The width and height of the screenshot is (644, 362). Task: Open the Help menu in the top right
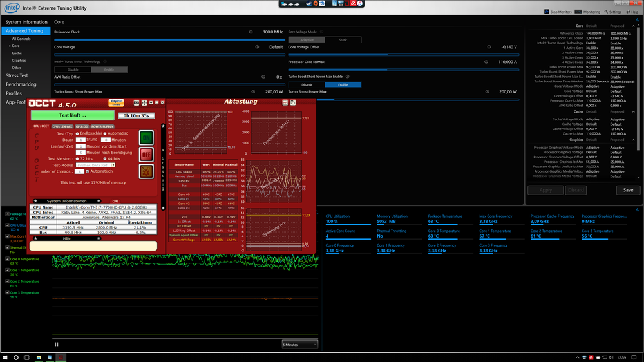633,12
